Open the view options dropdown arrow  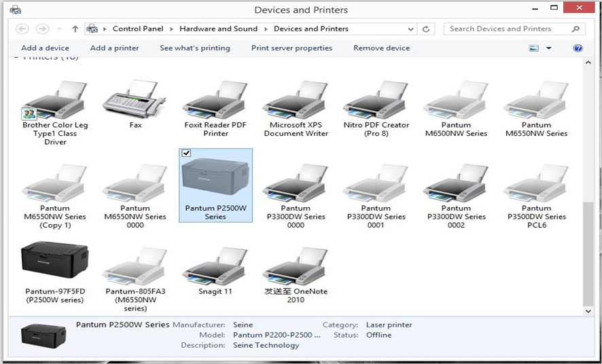tap(548, 48)
